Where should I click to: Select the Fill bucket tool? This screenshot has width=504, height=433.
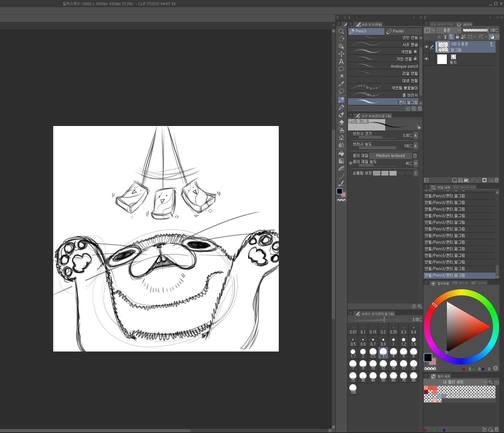pos(341,153)
